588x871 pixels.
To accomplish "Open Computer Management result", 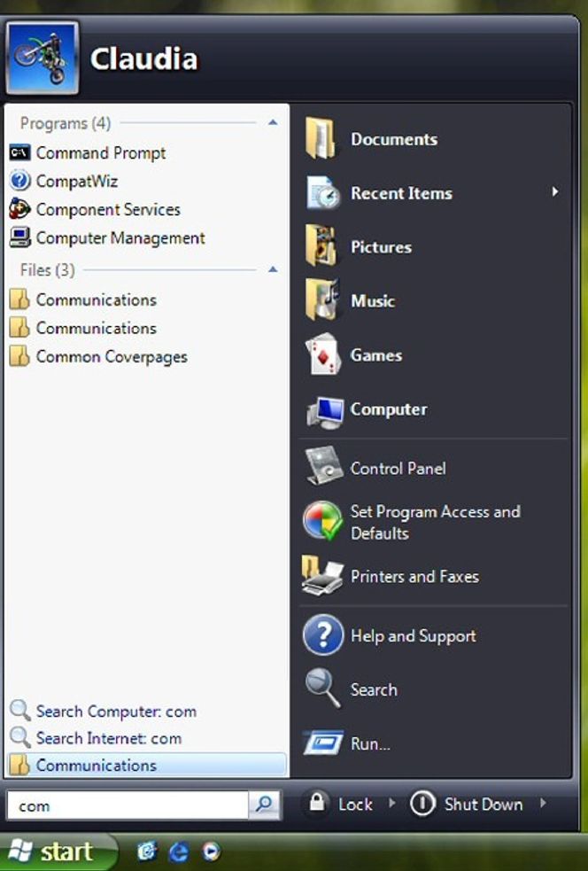I will tap(107, 237).
